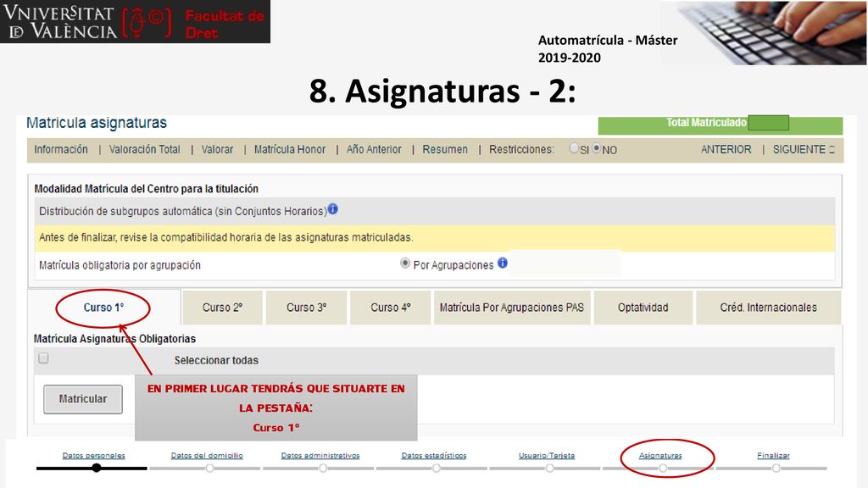Advance with the SIGUIENTE link
Screen dimensions: 868x488
(x=804, y=149)
